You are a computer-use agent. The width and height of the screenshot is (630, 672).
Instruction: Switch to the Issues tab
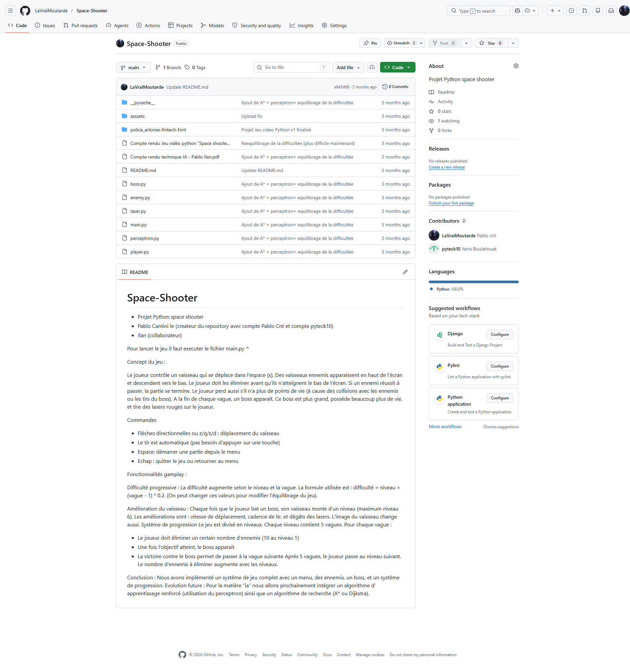[x=45, y=26]
